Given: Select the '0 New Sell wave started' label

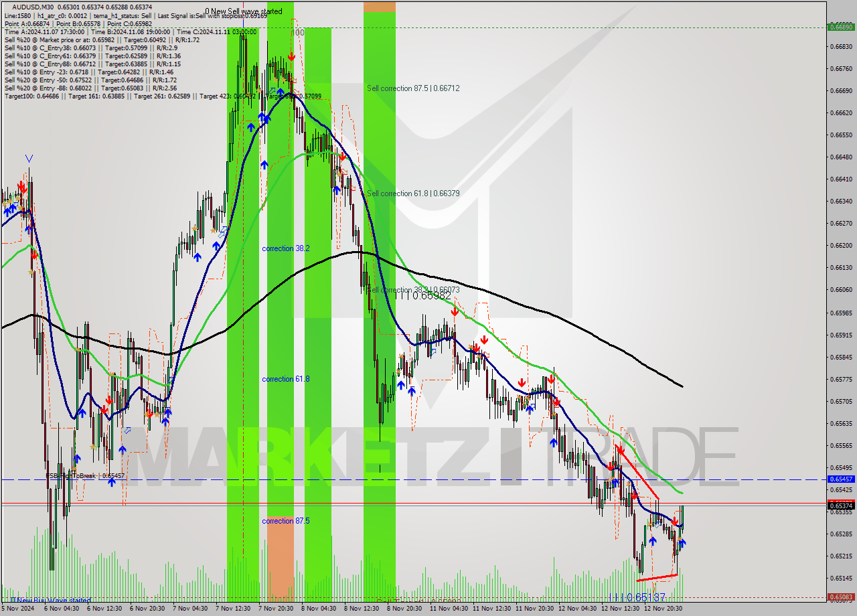Looking at the screenshot, I should tap(244, 11).
